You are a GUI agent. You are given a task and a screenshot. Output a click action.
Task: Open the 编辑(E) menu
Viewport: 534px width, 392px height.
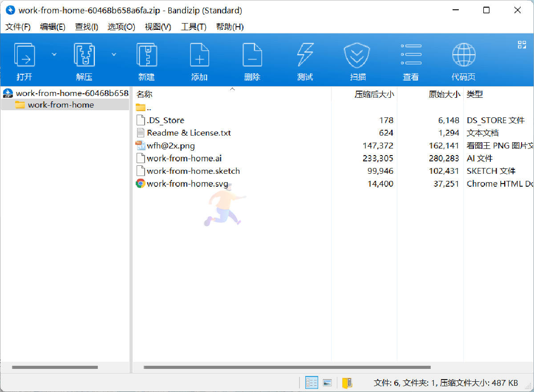pyautogui.click(x=53, y=27)
